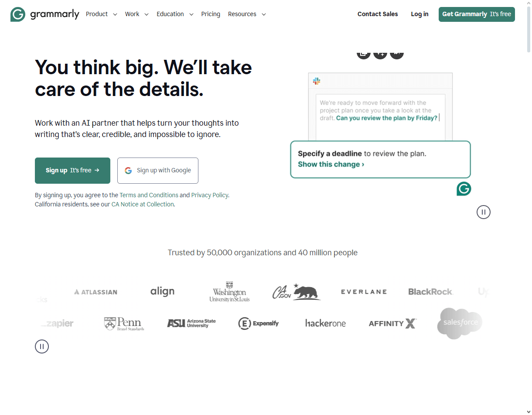Open the Education dropdown menu
532x415 pixels.
coord(175,14)
